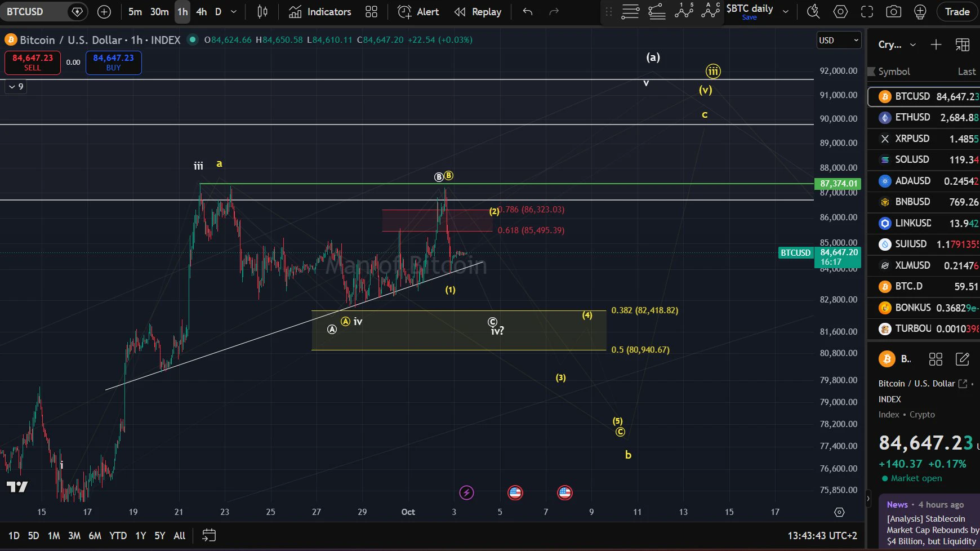Screen dimensions: 980x551
Task: Select the 5m timeframe
Action: 135,12
